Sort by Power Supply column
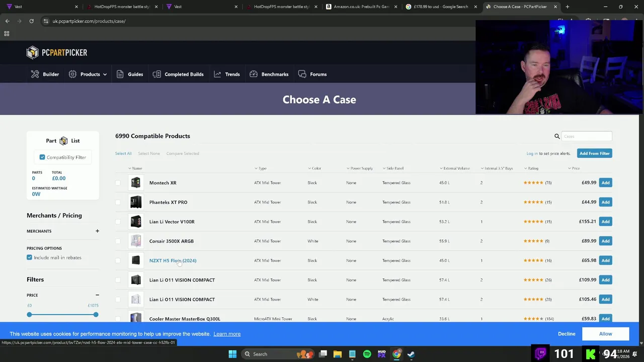The image size is (644, 362). 360,168
